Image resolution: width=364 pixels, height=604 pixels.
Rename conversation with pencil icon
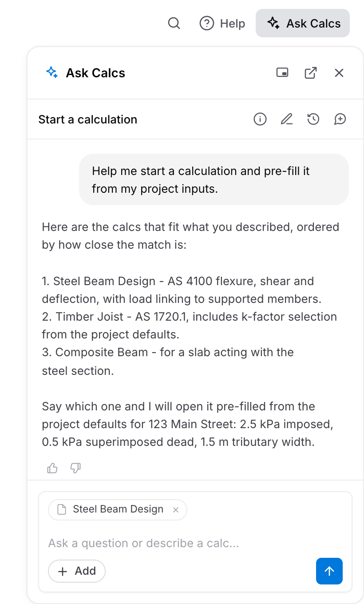point(287,119)
